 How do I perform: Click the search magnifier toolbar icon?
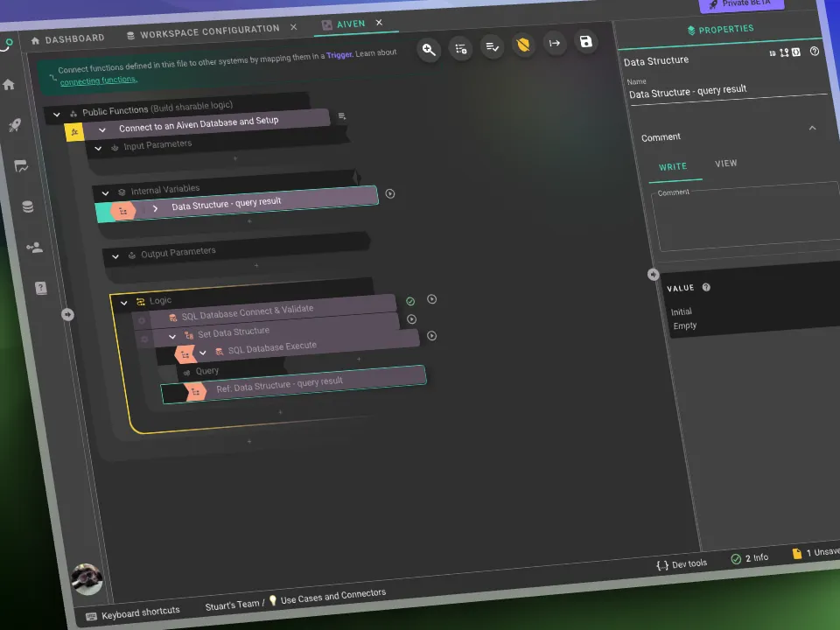tap(429, 50)
